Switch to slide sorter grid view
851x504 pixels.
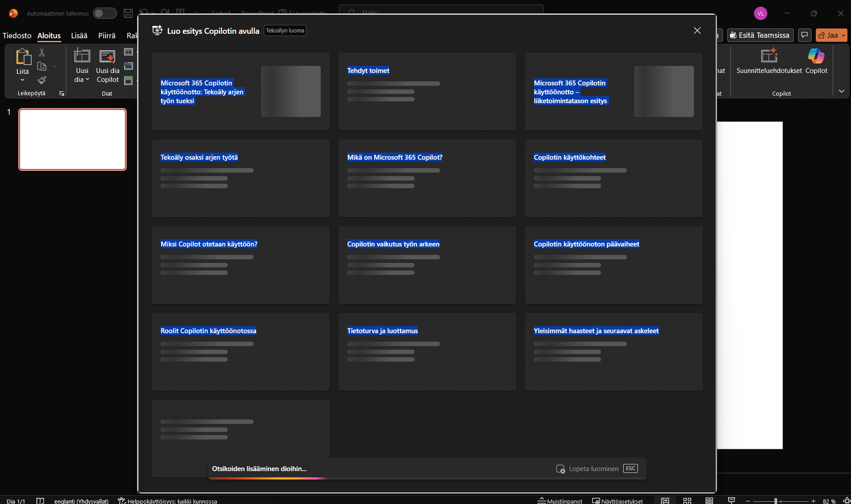[687, 500]
